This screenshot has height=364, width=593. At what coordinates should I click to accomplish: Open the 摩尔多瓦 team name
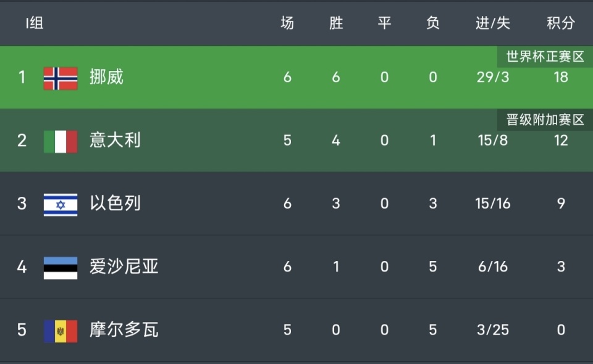tap(124, 330)
